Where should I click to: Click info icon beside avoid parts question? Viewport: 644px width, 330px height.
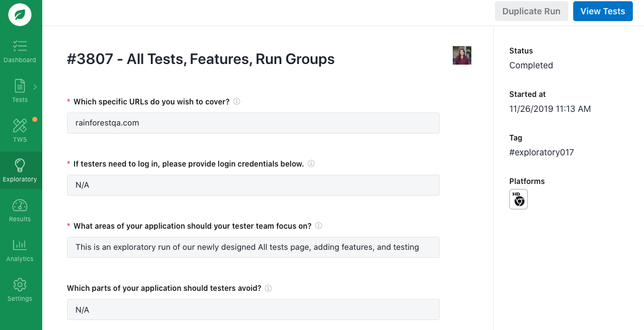click(268, 288)
